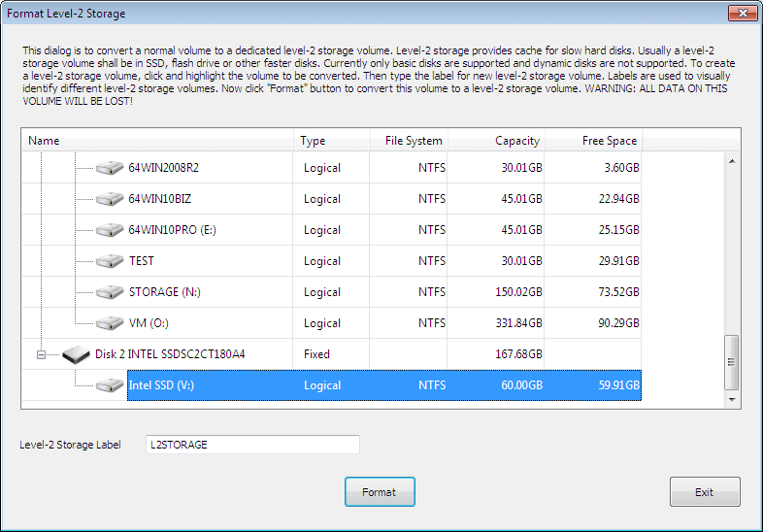The width and height of the screenshot is (763, 532).
Task: Click the Level-2 Storage Label caption
Action: click(x=70, y=445)
